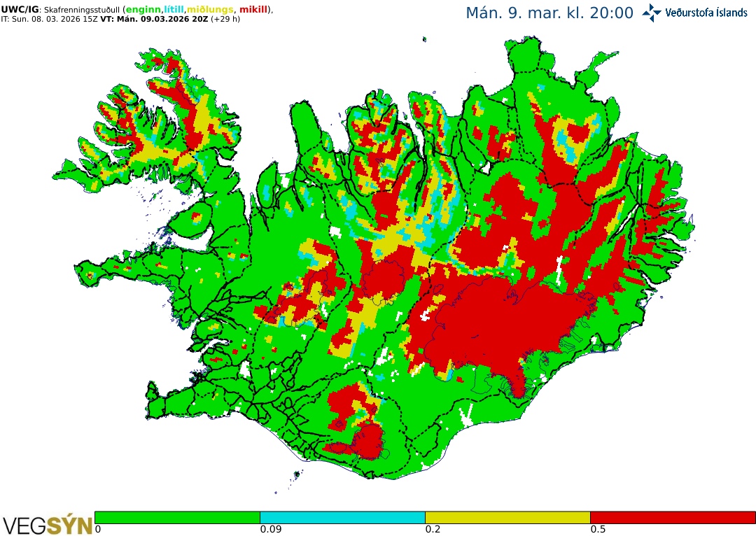The image size is (756, 536).
Task: Click the Veðurstofa Íslands name text
Action: (706, 13)
